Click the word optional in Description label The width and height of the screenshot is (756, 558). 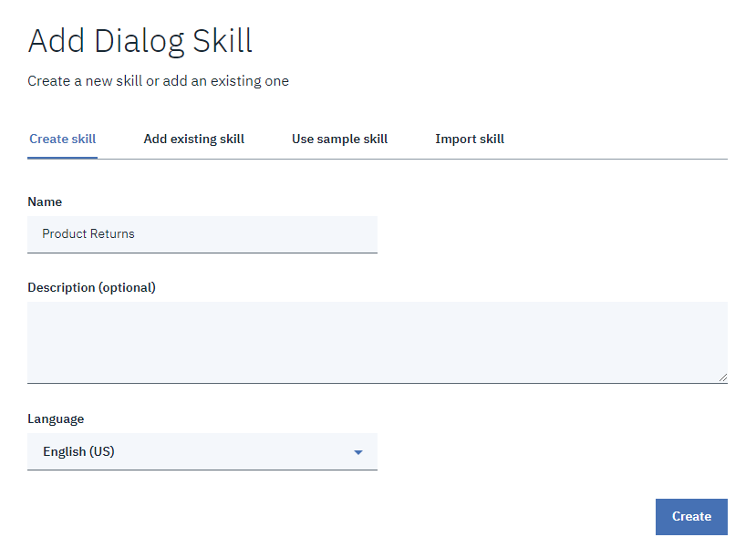(x=128, y=288)
